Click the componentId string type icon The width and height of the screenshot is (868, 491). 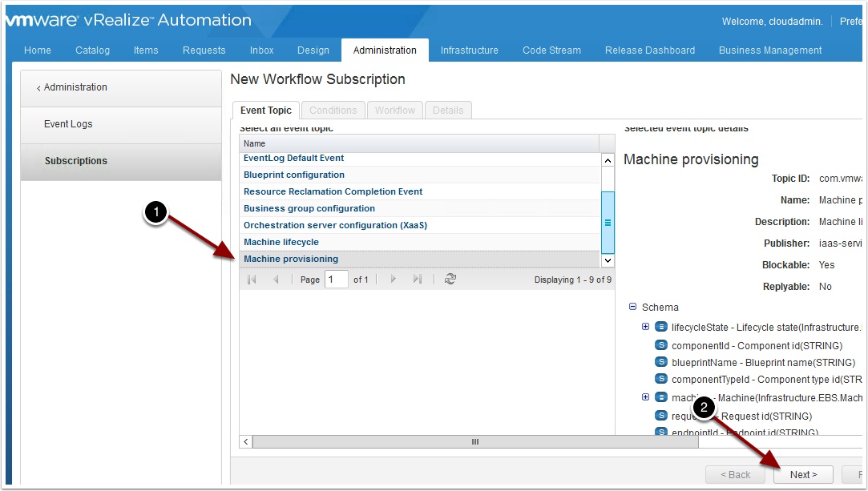tap(661, 345)
